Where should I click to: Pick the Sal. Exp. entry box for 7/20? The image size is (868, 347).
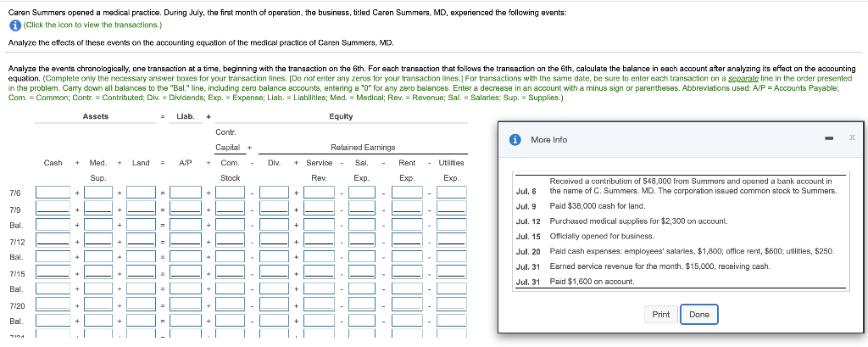pos(363,305)
